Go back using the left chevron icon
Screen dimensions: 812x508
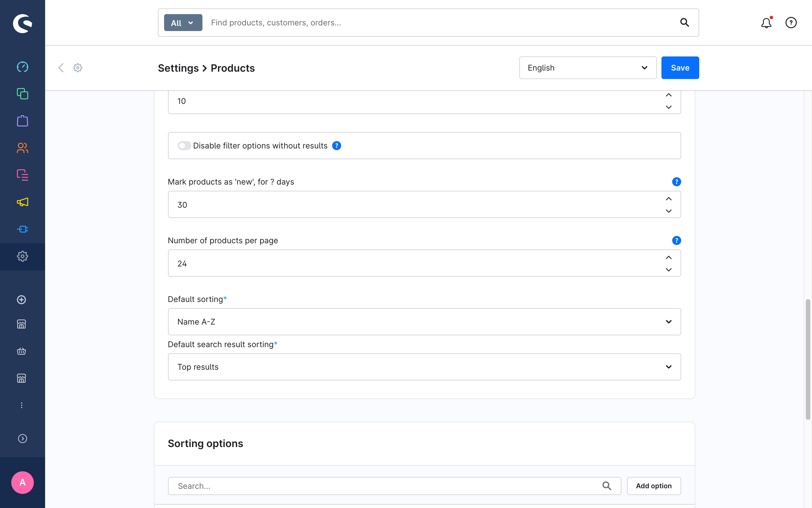[x=61, y=67]
